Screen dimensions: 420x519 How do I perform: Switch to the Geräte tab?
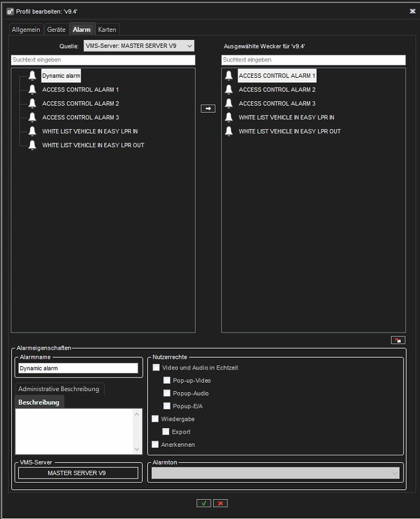click(x=56, y=30)
